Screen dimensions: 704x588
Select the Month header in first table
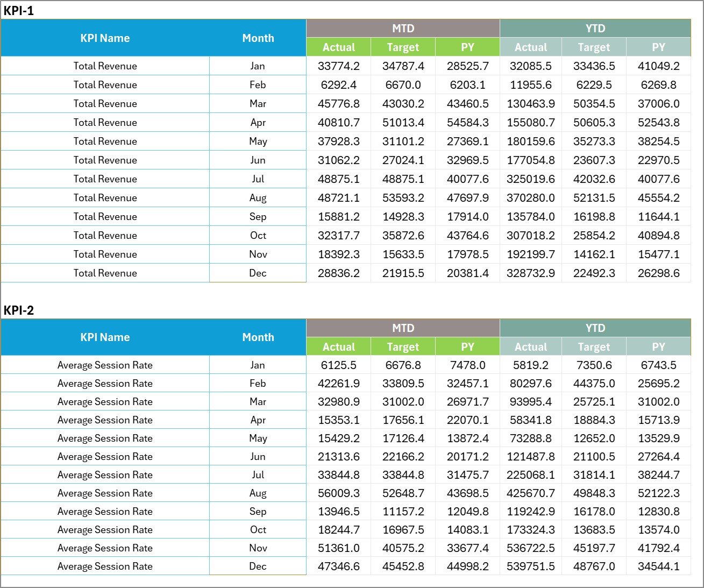(258, 38)
